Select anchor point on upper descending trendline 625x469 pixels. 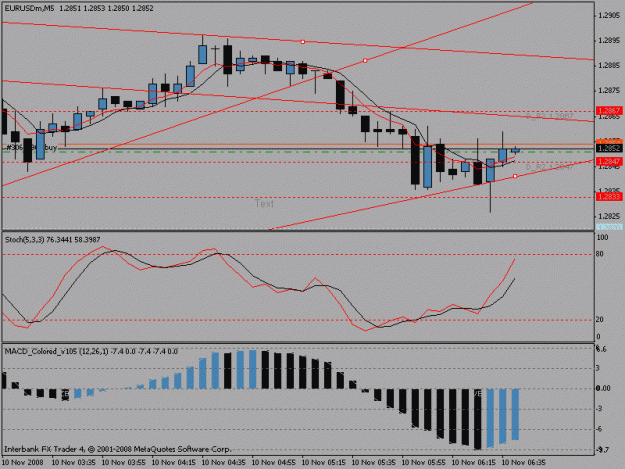303,42
